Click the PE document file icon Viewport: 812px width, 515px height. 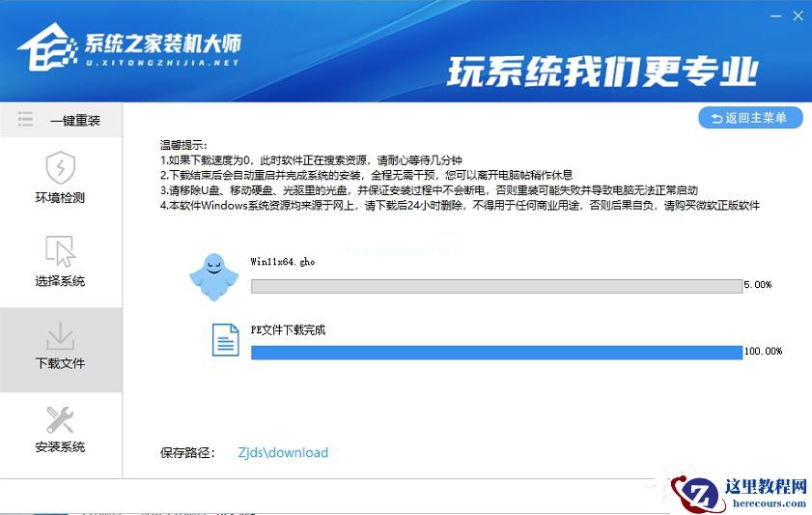tap(226, 340)
